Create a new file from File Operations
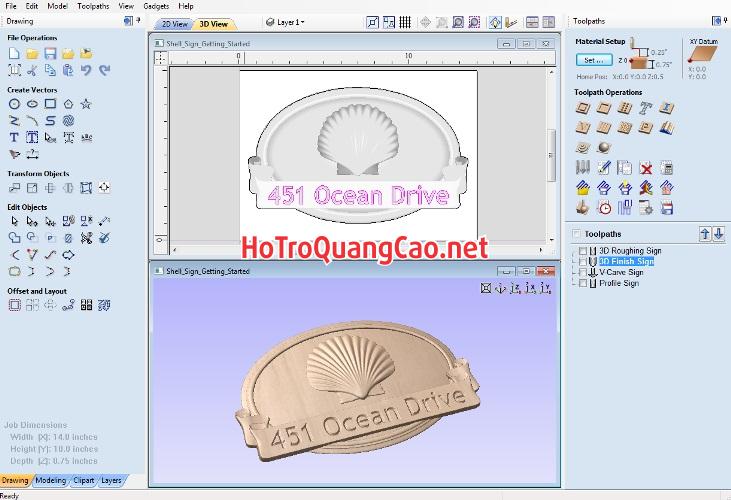The height and width of the screenshot is (500, 731). coord(14,53)
